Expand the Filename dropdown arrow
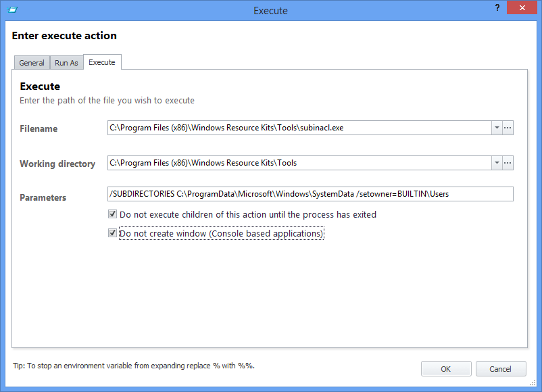Image resolution: width=542 pixels, height=392 pixels. pos(497,128)
